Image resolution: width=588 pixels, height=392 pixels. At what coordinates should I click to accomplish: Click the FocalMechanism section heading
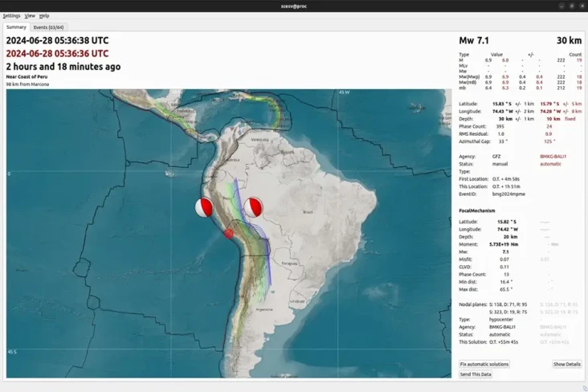coord(477,210)
